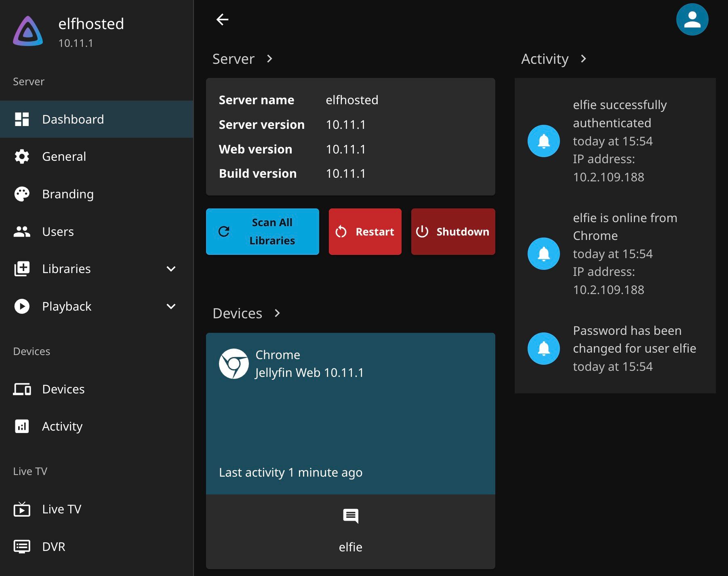Click the Restart server button
This screenshot has width=728, height=576.
point(365,231)
